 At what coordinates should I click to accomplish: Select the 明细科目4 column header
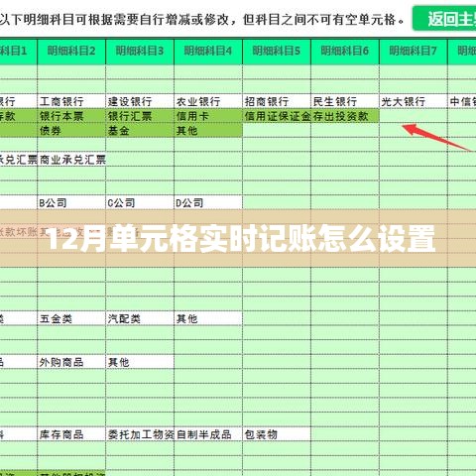coord(208,51)
